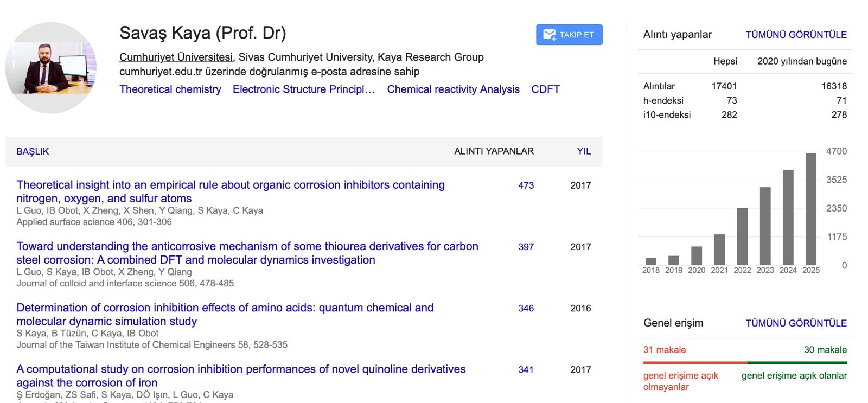Open the CDFT interest tag
Image resolution: width=868 pixels, height=403 pixels.
tap(545, 89)
